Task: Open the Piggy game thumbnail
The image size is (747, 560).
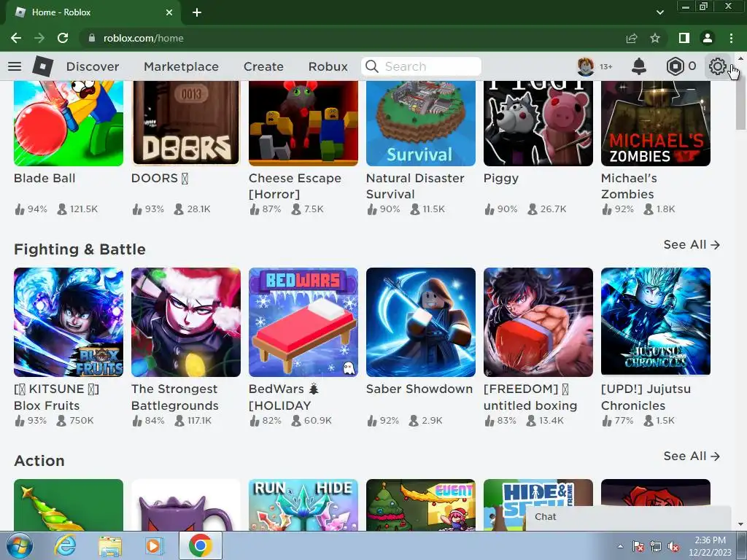Action: click(538, 123)
